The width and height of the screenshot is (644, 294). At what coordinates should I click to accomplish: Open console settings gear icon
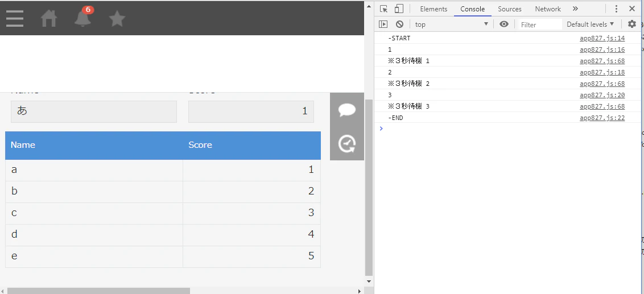pos(631,24)
